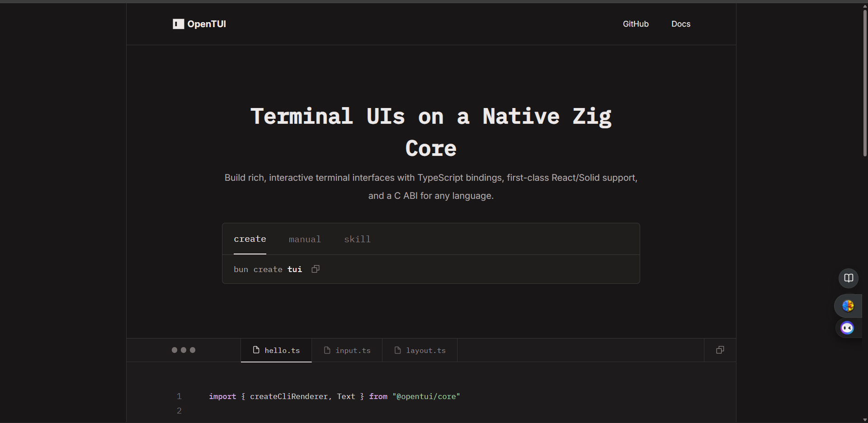This screenshot has width=868, height=423.
Task: Click the input.ts file icon
Action: 327,350
